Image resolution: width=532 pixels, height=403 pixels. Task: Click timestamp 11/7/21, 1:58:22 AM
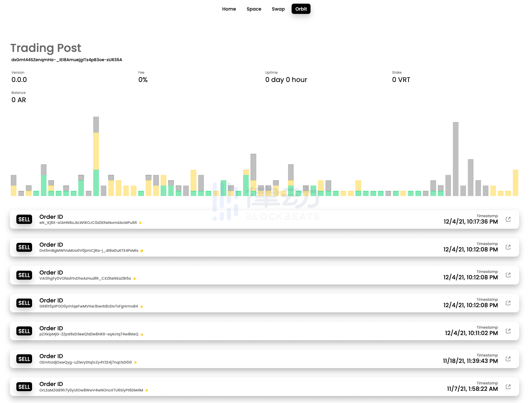pos(472,389)
